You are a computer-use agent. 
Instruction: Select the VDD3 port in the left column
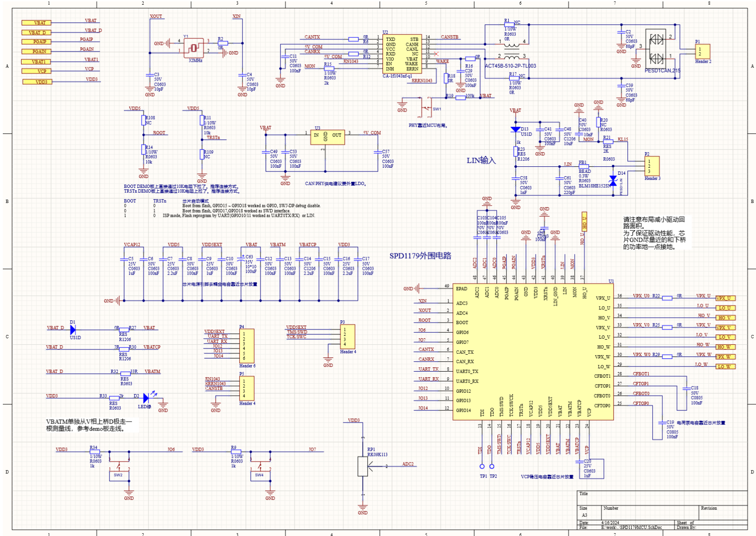(x=37, y=82)
